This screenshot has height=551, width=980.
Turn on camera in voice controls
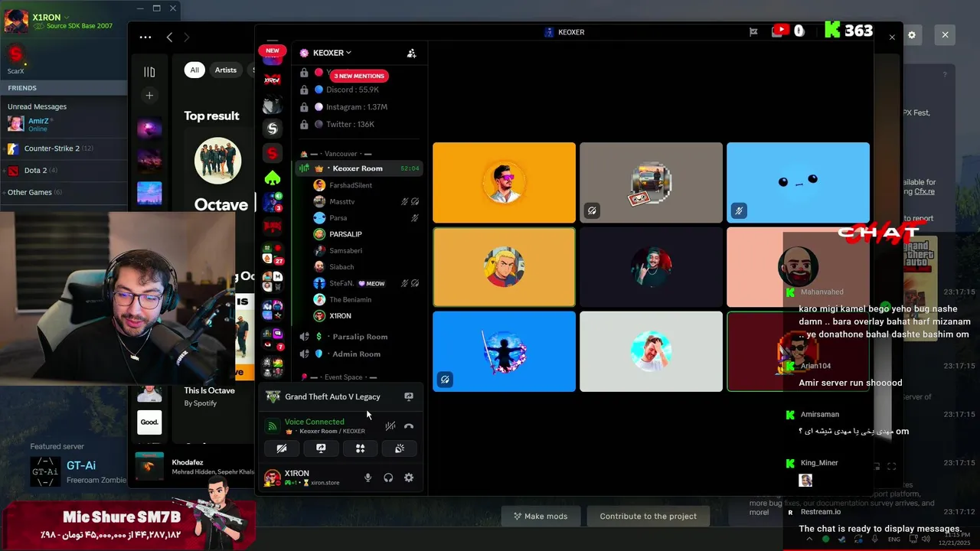point(281,448)
